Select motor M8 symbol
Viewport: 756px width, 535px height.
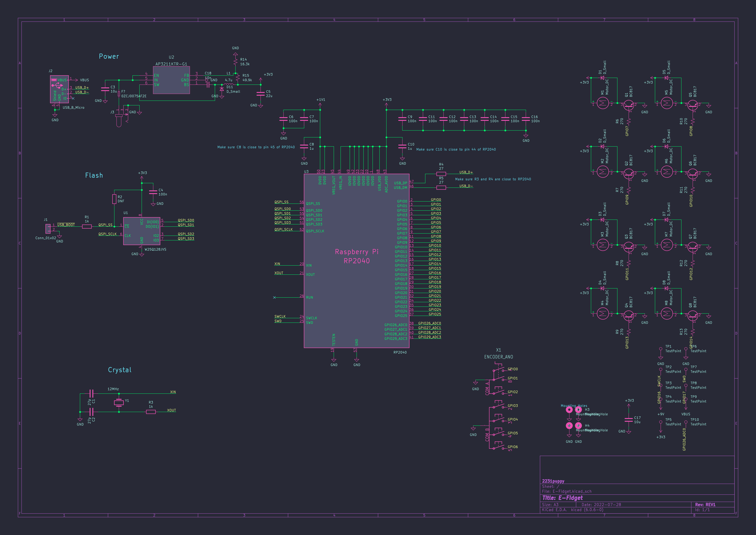667,314
